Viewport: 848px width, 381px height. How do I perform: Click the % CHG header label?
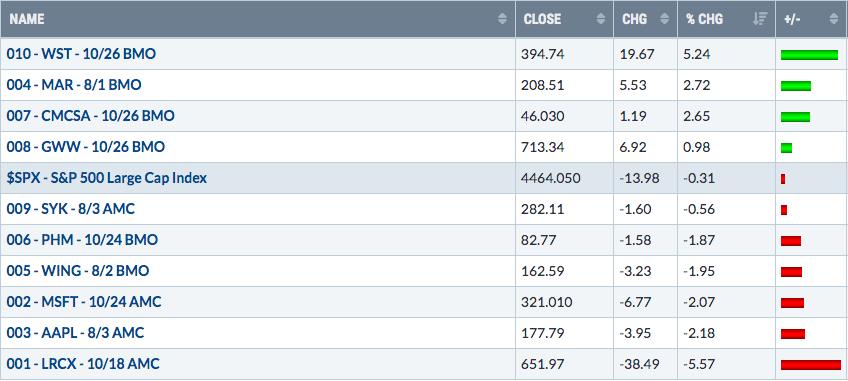(x=704, y=19)
